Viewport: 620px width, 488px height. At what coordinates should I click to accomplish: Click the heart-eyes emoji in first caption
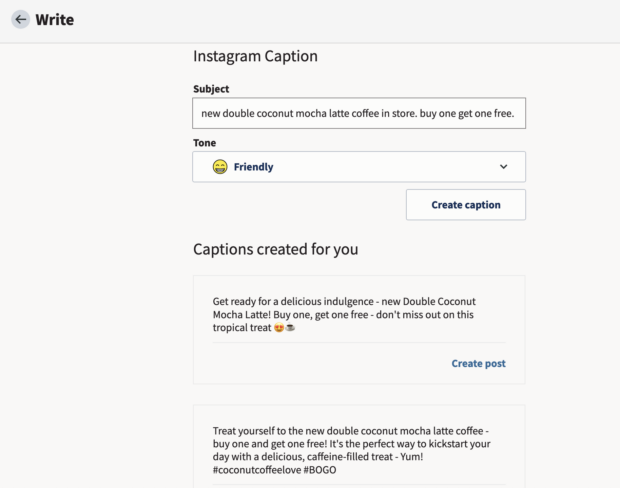click(x=277, y=328)
